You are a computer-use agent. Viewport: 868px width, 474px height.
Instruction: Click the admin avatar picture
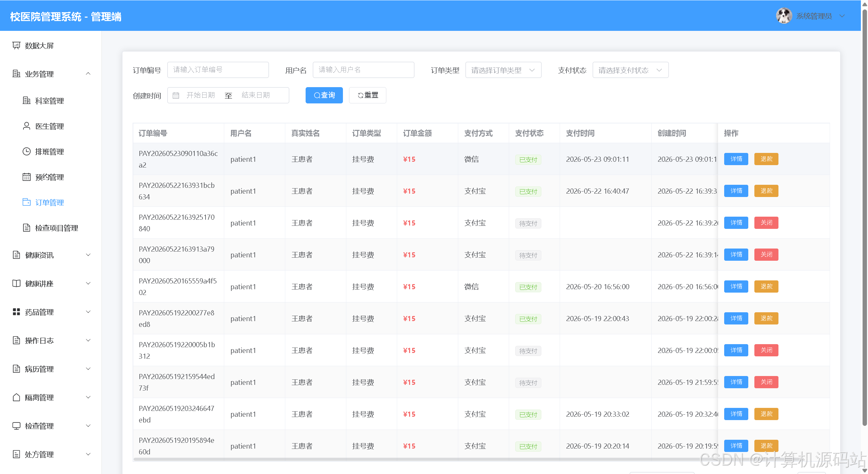[784, 16]
